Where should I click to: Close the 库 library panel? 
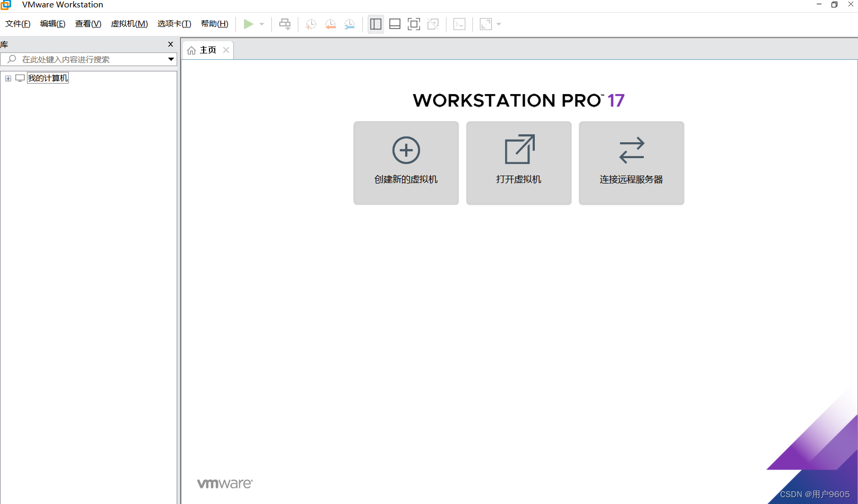click(x=170, y=44)
